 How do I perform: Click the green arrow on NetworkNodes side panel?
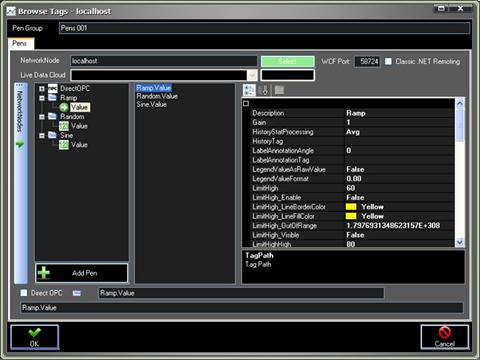pos(20,145)
